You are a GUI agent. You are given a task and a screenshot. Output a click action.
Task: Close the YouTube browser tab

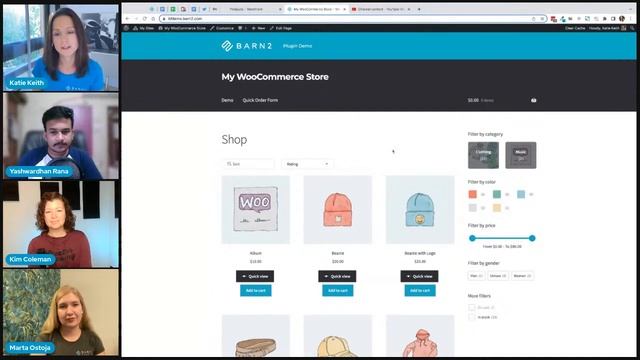[x=410, y=9]
